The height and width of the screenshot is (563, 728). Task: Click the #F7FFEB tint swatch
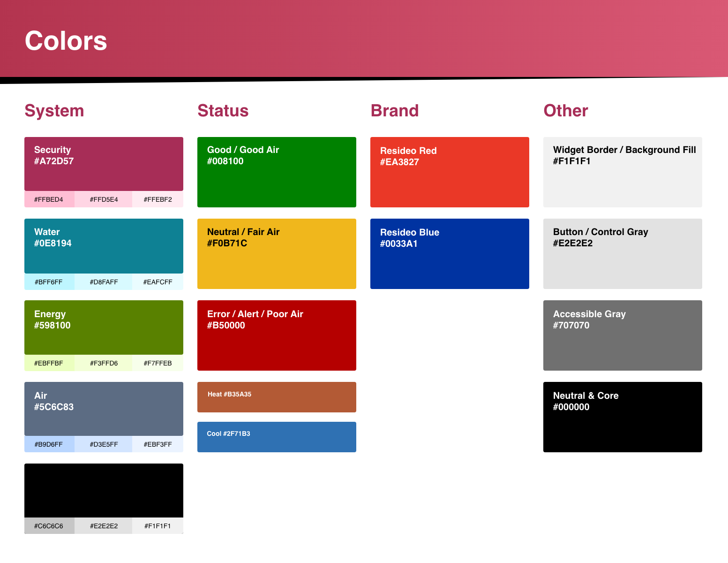point(158,363)
